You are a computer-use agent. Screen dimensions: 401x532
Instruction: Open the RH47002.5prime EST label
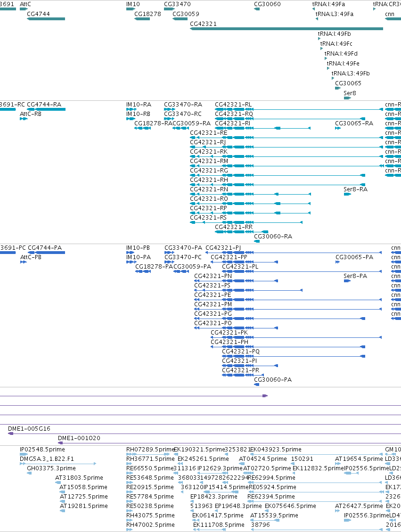tap(150, 525)
